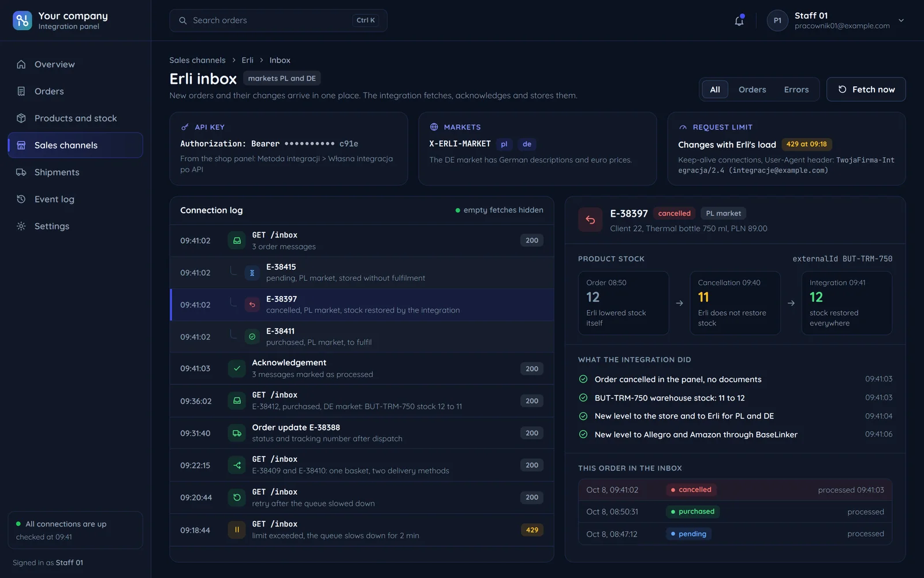The image size is (924, 578).
Task: Click the large cancelled order icon in detail header
Action: click(x=590, y=220)
